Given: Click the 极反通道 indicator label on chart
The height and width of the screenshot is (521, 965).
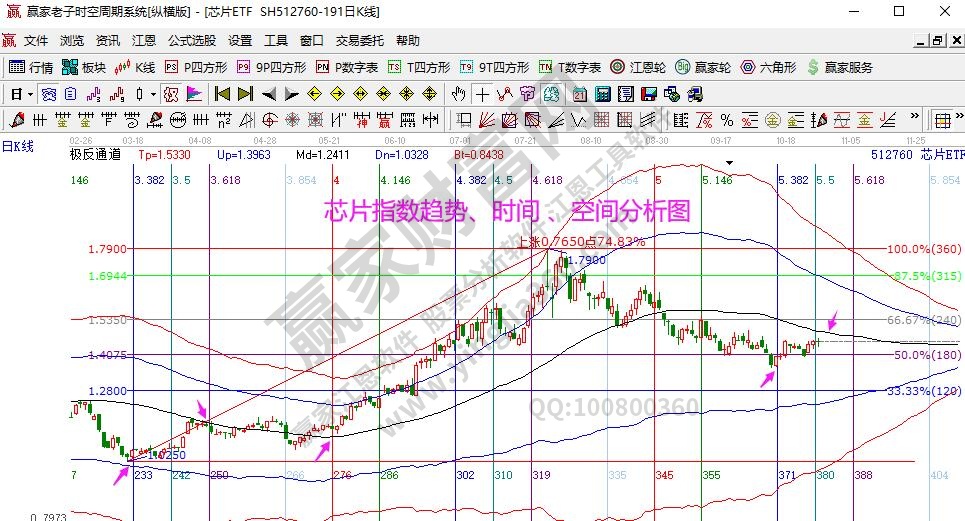Looking at the screenshot, I should (x=95, y=155).
